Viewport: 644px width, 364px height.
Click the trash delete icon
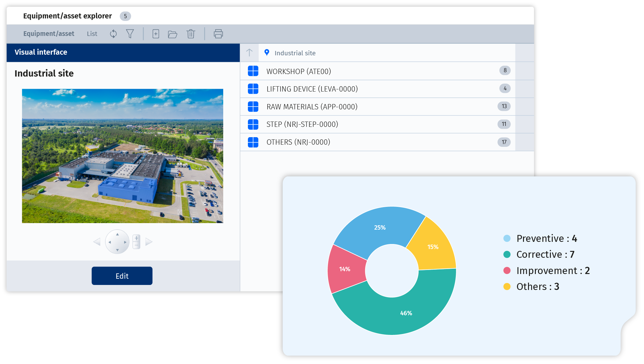pos(191,34)
